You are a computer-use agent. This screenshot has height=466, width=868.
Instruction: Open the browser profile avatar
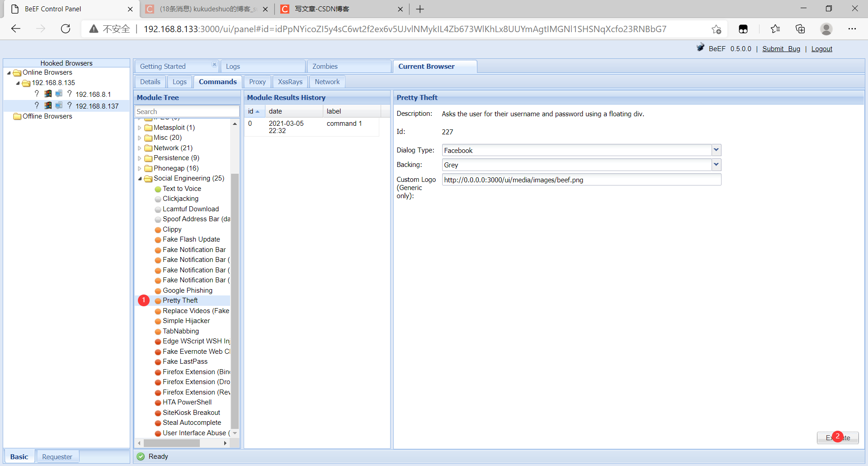[826, 29]
